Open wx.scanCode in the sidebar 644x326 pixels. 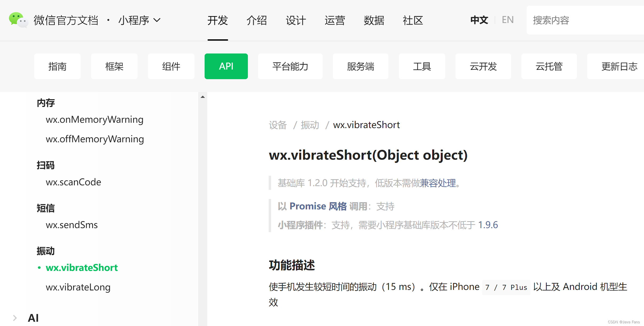pyautogui.click(x=73, y=182)
